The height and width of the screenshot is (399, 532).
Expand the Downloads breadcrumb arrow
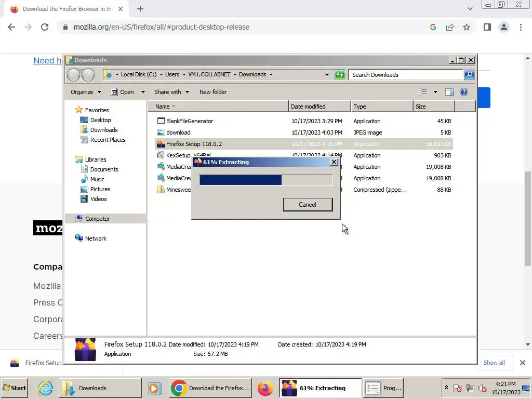271,75
